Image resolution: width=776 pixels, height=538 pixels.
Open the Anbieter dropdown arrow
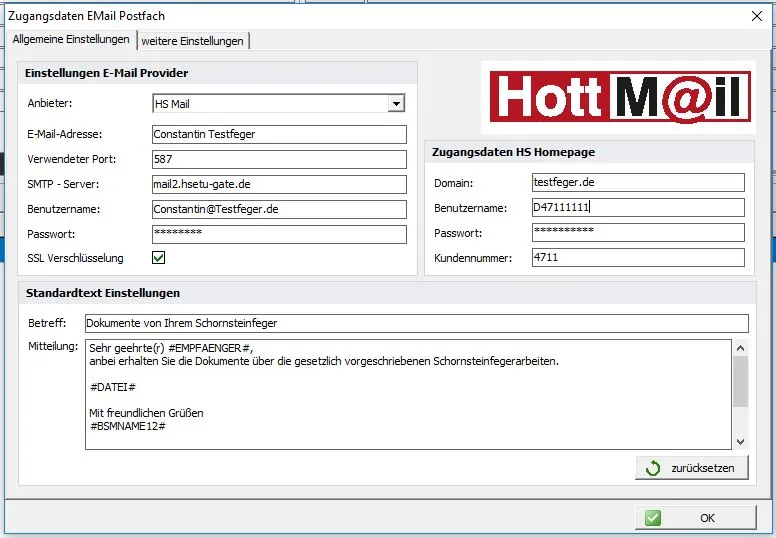tap(396, 103)
